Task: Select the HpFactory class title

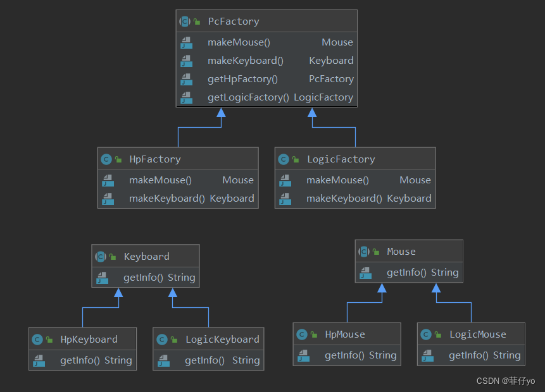Action: tap(155, 159)
